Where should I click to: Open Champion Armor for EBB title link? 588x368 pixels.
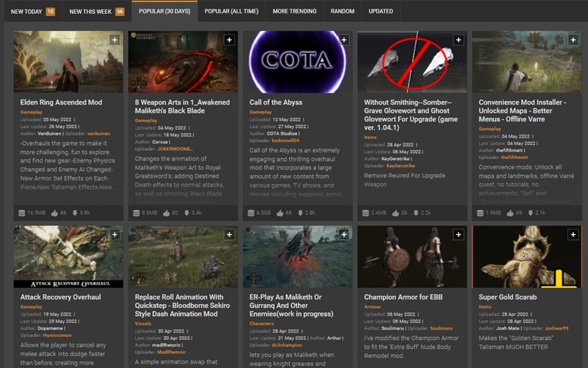403,297
